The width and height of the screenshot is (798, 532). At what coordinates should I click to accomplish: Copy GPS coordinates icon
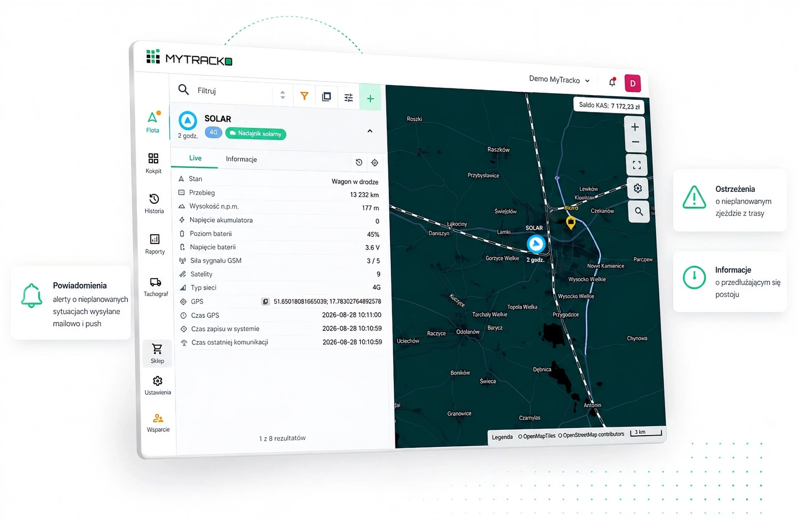265,301
